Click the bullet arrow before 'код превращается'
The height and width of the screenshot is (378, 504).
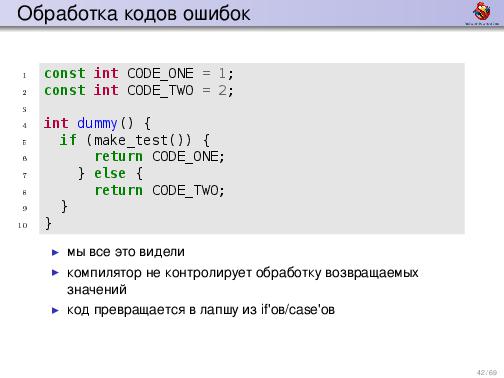pyautogui.click(x=56, y=311)
